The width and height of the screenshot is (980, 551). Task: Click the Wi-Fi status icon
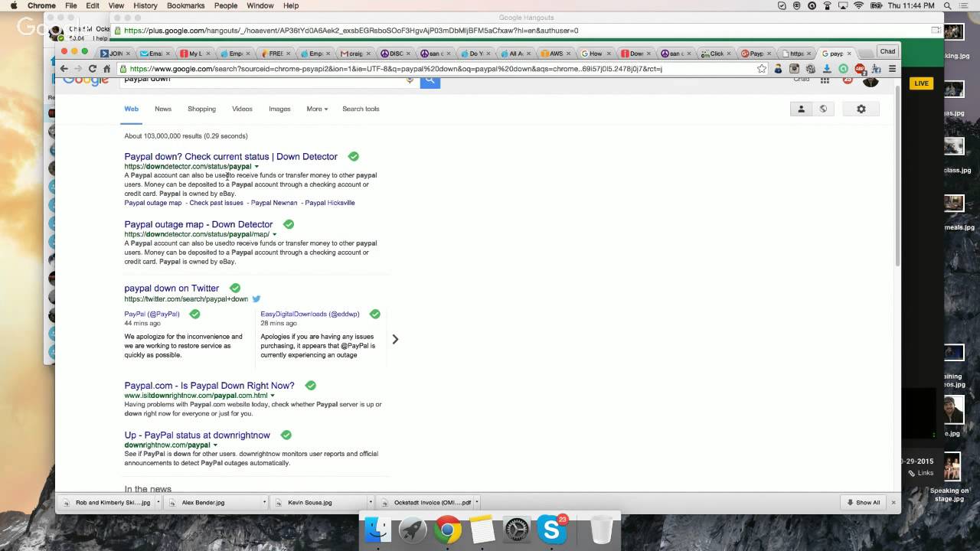[858, 5]
